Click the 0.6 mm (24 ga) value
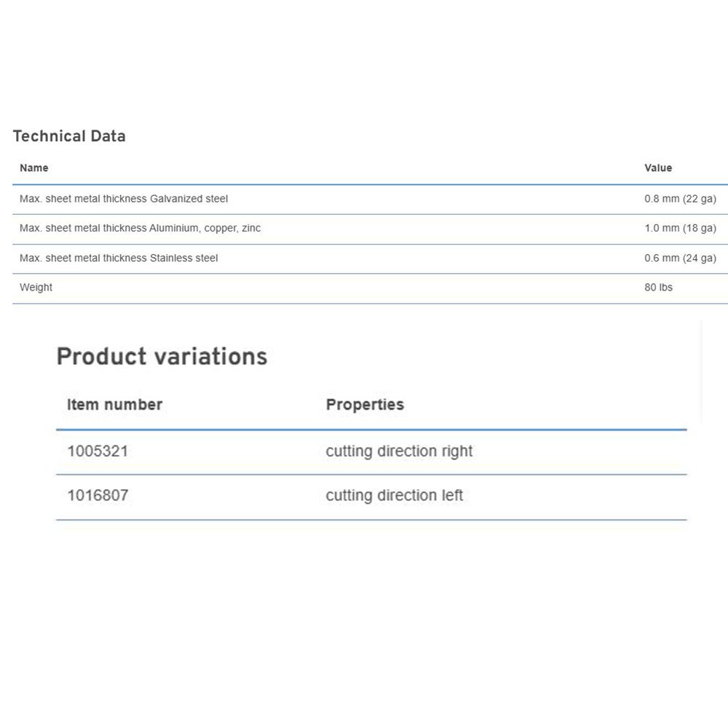The image size is (728, 728). 680,258
